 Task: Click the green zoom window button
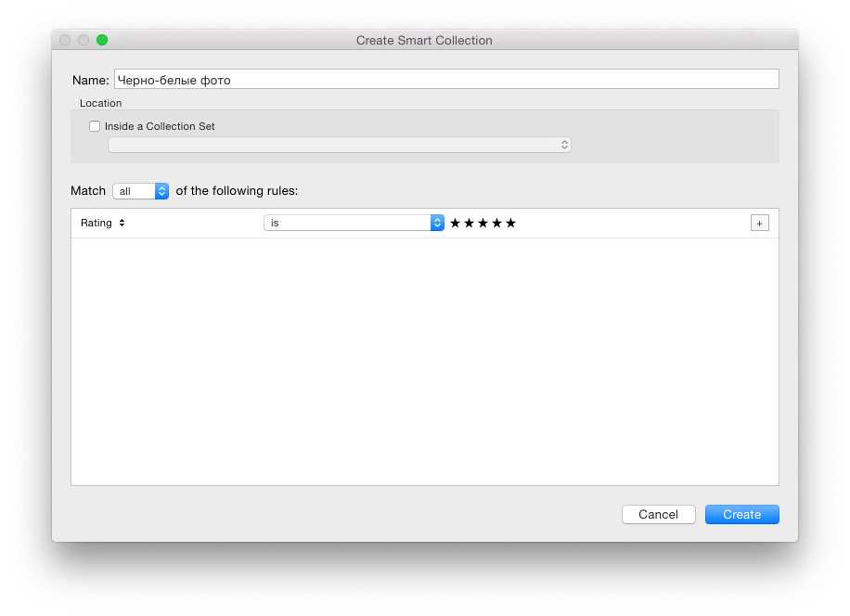[102, 40]
